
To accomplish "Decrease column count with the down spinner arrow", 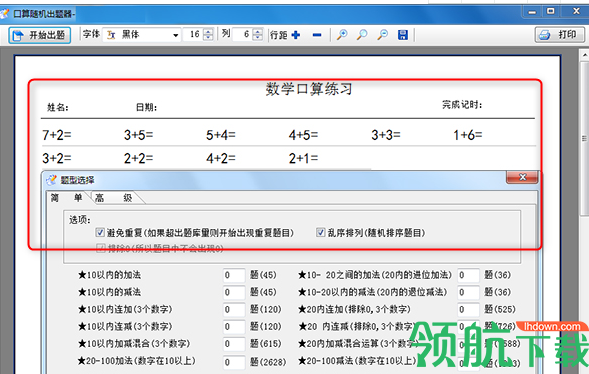I will coord(257,38).
